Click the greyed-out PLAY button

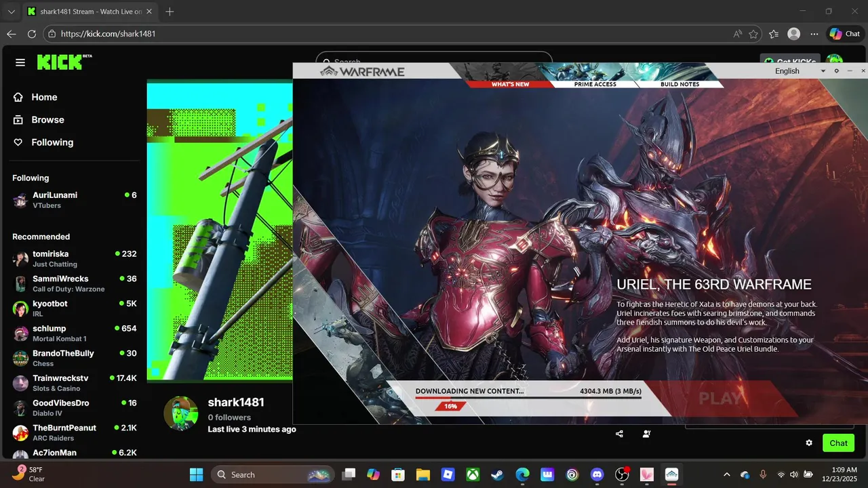pyautogui.click(x=720, y=399)
